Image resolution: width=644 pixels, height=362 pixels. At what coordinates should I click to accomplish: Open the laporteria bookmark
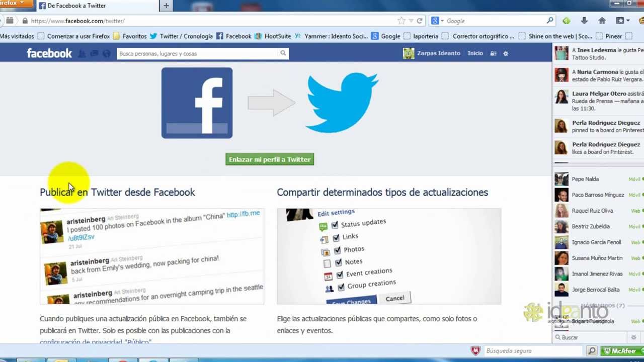click(x=421, y=36)
